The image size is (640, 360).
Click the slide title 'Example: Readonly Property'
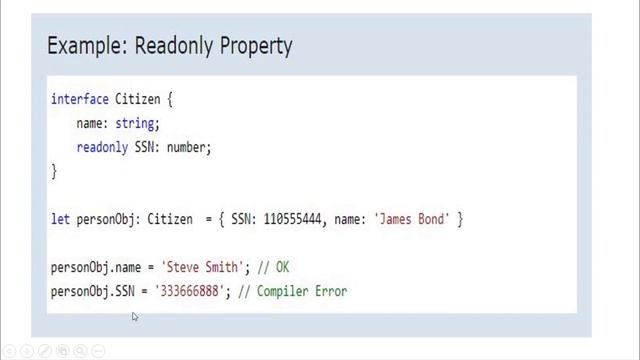[x=170, y=45]
